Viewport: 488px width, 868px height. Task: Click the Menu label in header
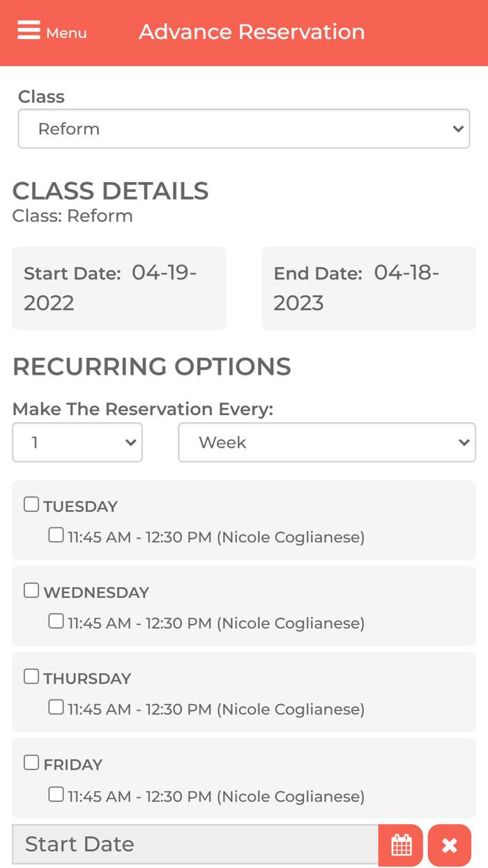point(66,33)
